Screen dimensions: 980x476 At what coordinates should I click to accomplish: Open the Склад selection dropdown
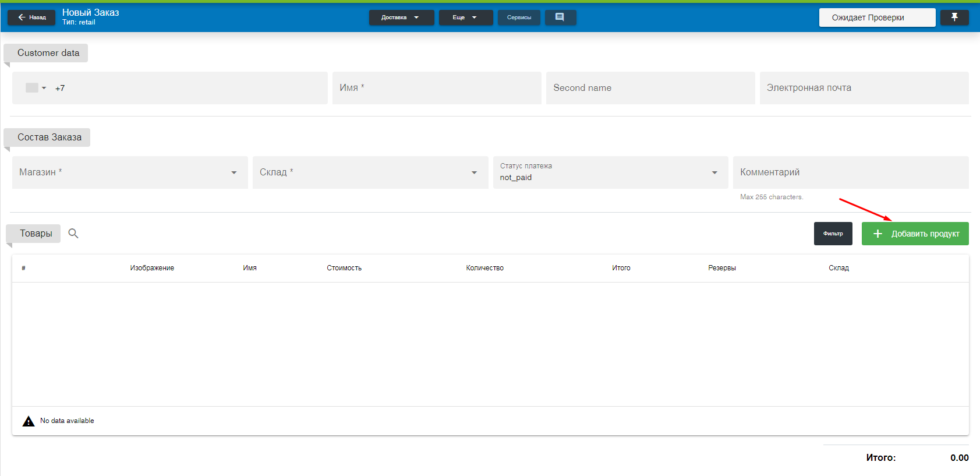[x=370, y=172]
